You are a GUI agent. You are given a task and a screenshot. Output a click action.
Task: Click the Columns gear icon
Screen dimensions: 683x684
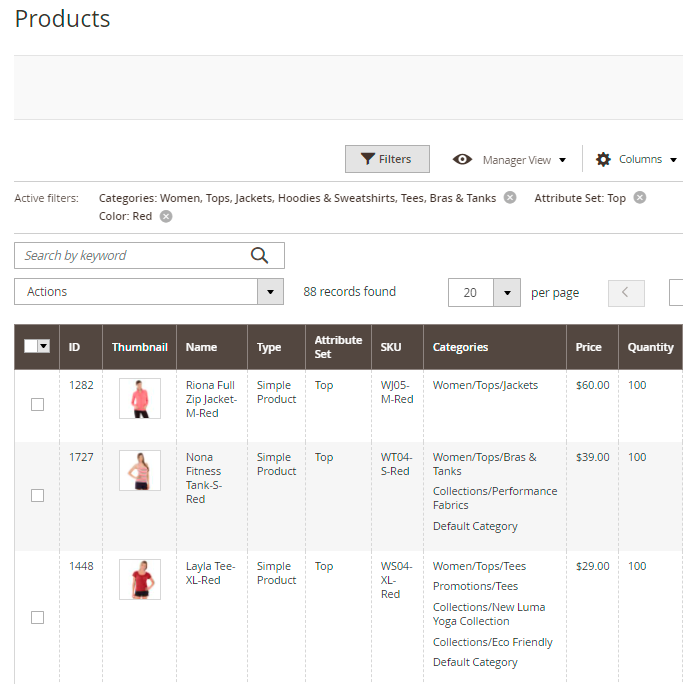pos(603,160)
